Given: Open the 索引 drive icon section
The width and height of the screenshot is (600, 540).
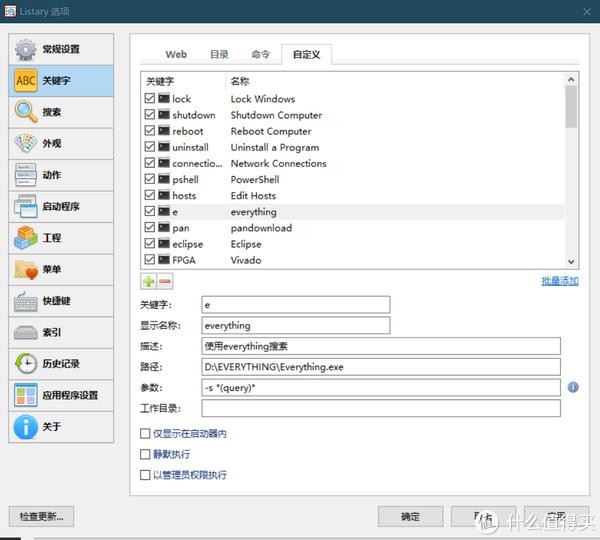Looking at the screenshot, I should (x=26, y=332).
